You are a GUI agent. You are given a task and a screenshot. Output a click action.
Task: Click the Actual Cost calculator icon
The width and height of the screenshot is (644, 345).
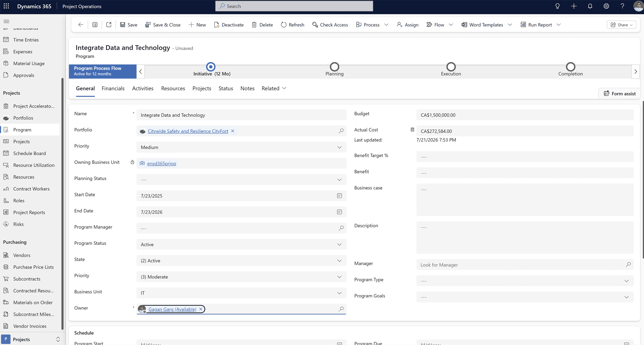tap(412, 130)
